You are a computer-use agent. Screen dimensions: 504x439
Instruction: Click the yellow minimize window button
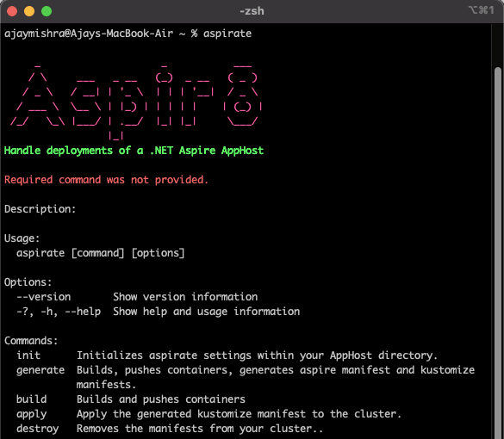click(29, 11)
